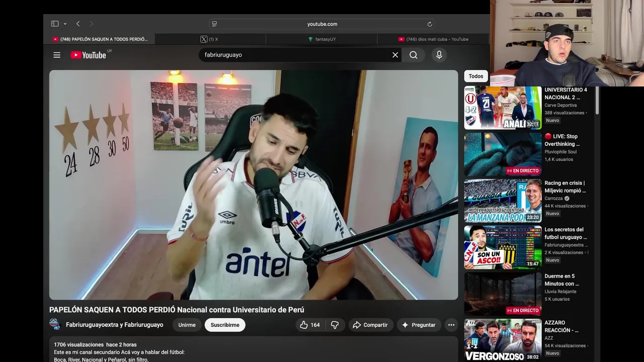Open the Carrozza channel name

point(554,198)
